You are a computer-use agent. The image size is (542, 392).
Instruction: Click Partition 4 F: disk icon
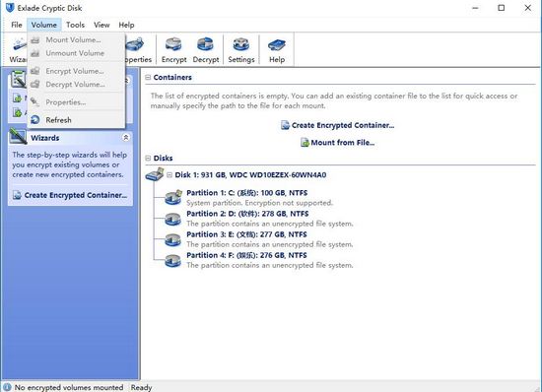pos(172,260)
